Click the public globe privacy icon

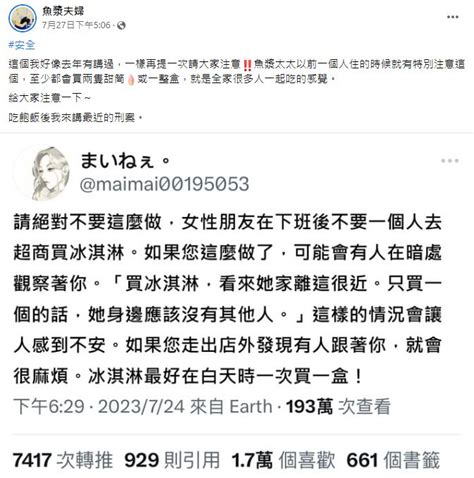[121, 25]
